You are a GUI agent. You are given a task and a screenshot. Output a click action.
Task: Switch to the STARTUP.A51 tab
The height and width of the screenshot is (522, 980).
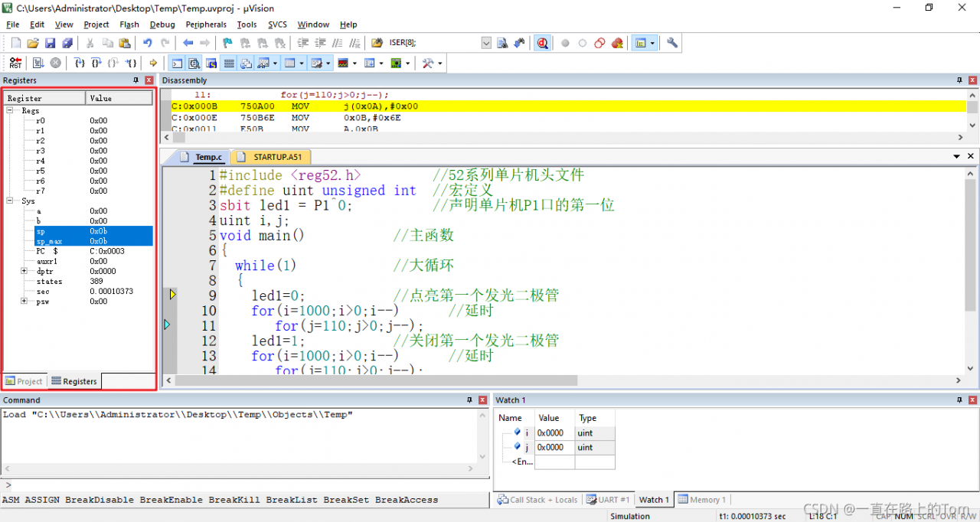[x=276, y=157]
